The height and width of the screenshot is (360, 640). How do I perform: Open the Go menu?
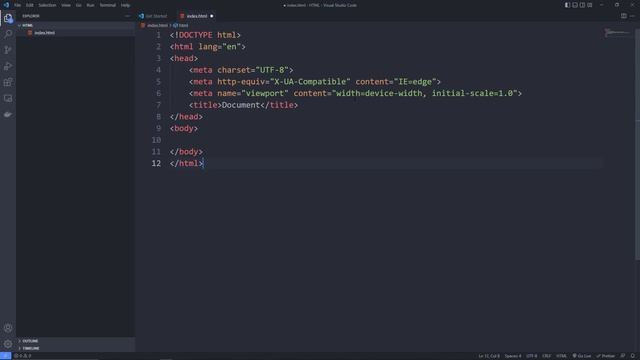click(x=78, y=5)
